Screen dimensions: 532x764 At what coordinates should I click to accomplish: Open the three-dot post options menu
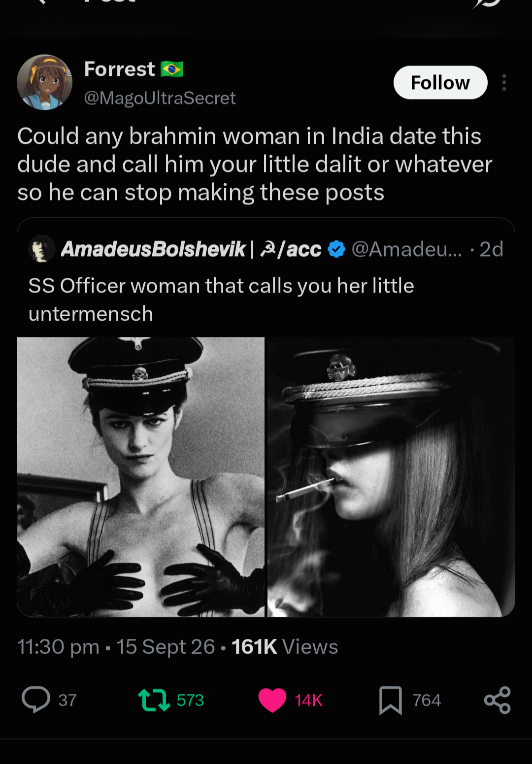(x=504, y=82)
